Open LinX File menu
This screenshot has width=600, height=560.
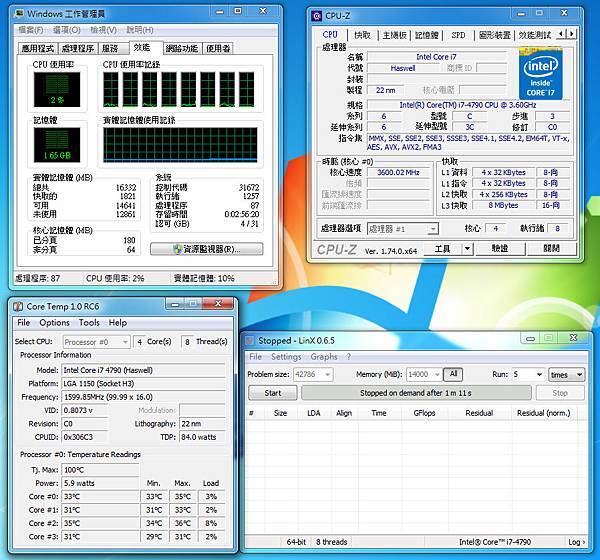coord(255,357)
